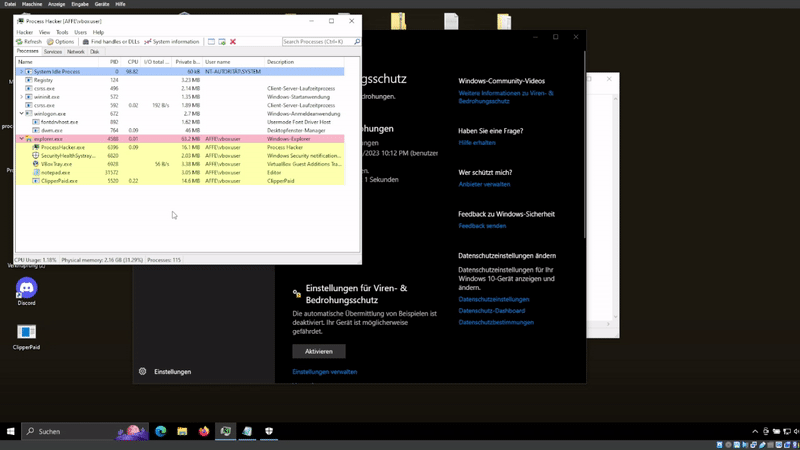The width and height of the screenshot is (800, 450).
Task: Click Process Hacker taskbar icon
Action: point(226,432)
